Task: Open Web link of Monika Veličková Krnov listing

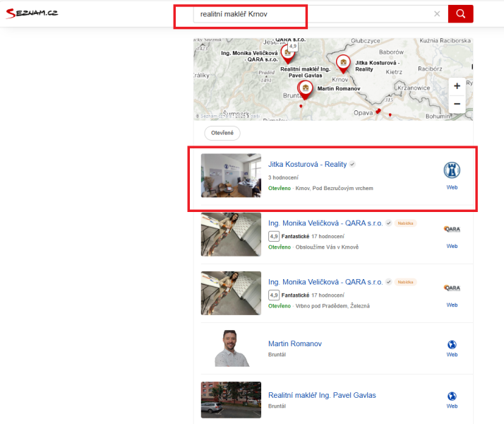Action: [452, 246]
